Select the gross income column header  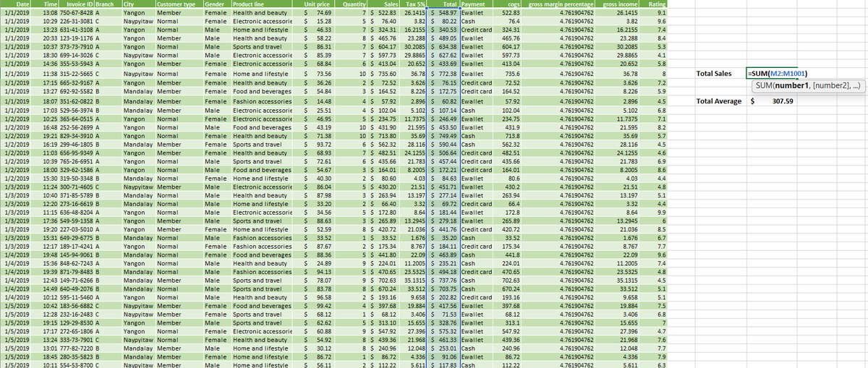(x=618, y=5)
